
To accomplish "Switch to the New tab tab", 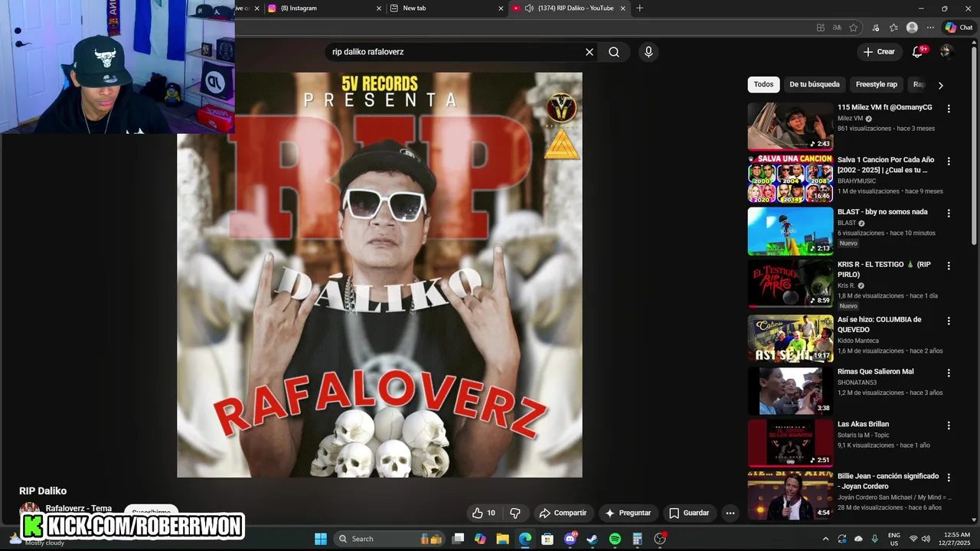I will (446, 8).
